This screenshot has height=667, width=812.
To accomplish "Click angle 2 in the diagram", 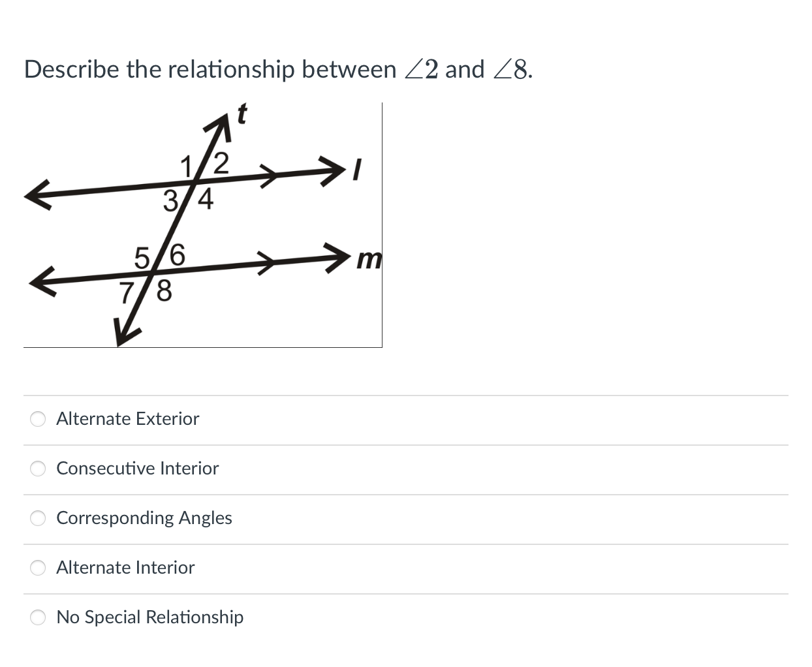I will [220, 163].
